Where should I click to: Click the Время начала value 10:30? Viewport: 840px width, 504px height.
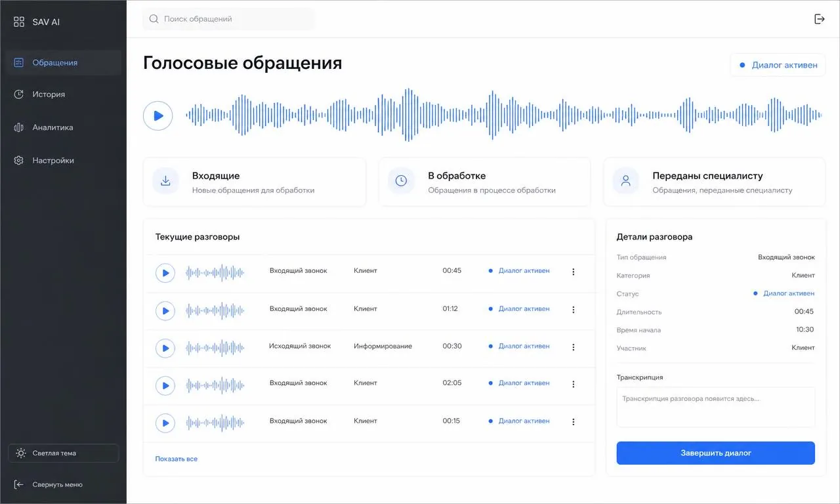click(805, 329)
